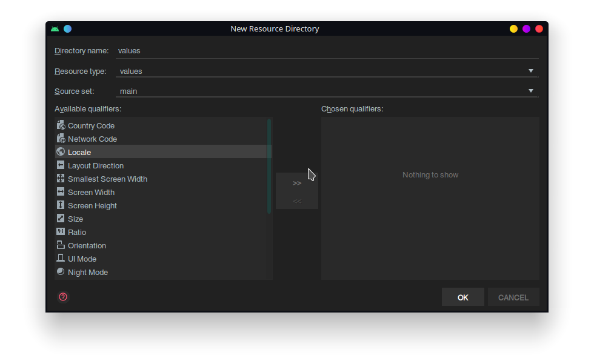Click the Size qualifier icon
594x364 pixels.
pos(61,218)
